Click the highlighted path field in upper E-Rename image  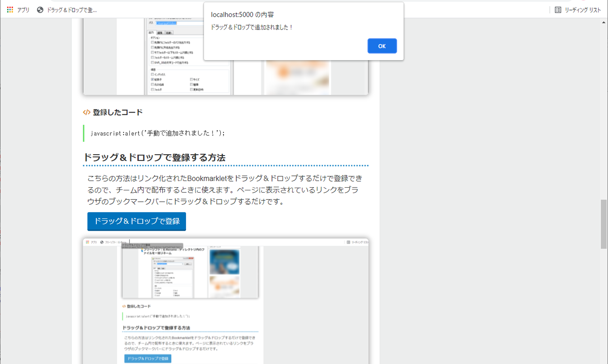[x=166, y=23]
